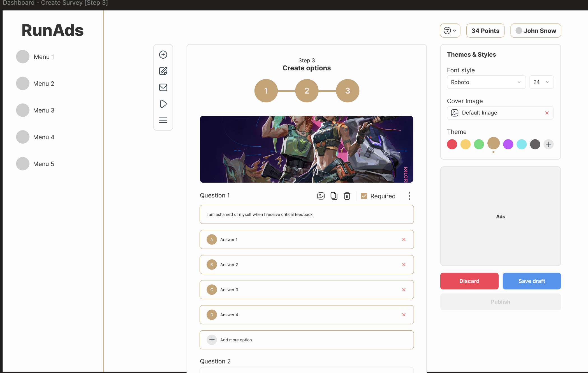Screen dimensions: 588x373
Task: Go to step 1 circle
Action: [x=266, y=91]
